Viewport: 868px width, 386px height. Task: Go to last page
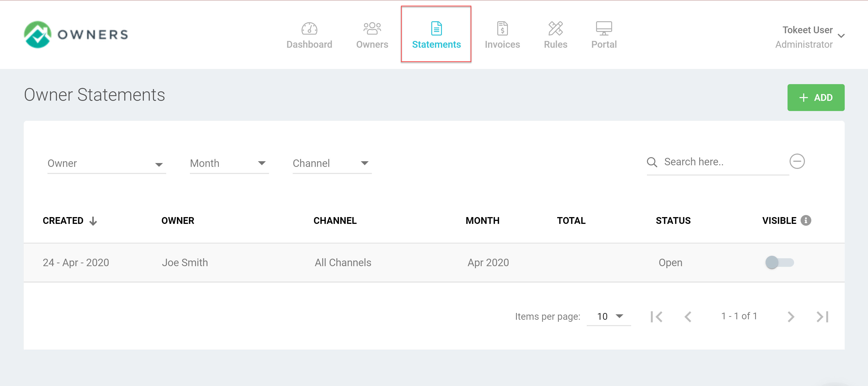click(822, 317)
